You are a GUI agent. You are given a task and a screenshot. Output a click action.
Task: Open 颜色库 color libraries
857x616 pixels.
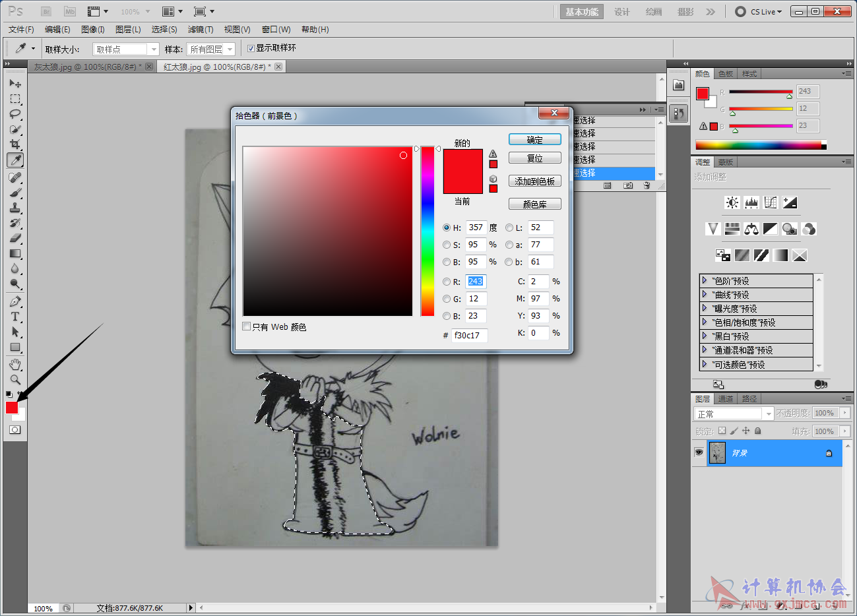pyautogui.click(x=535, y=204)
